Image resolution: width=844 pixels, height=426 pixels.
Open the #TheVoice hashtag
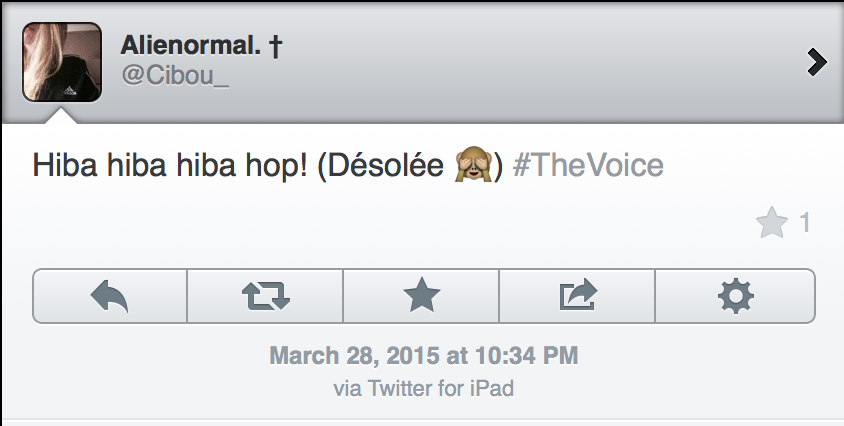[588, 165]
